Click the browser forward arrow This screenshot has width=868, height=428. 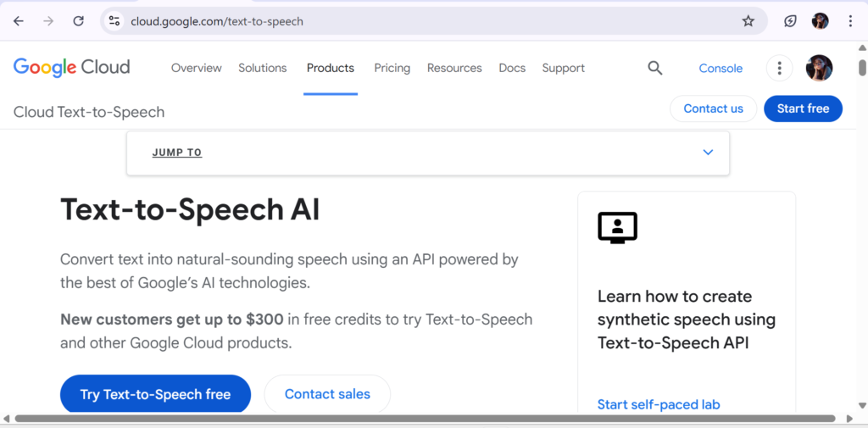click(48, 21)
